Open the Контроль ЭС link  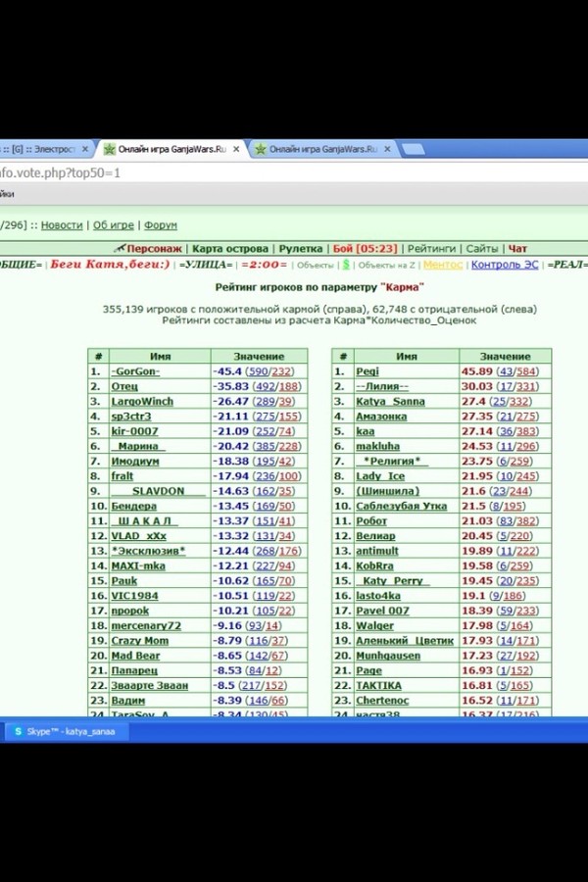point(505,265)
